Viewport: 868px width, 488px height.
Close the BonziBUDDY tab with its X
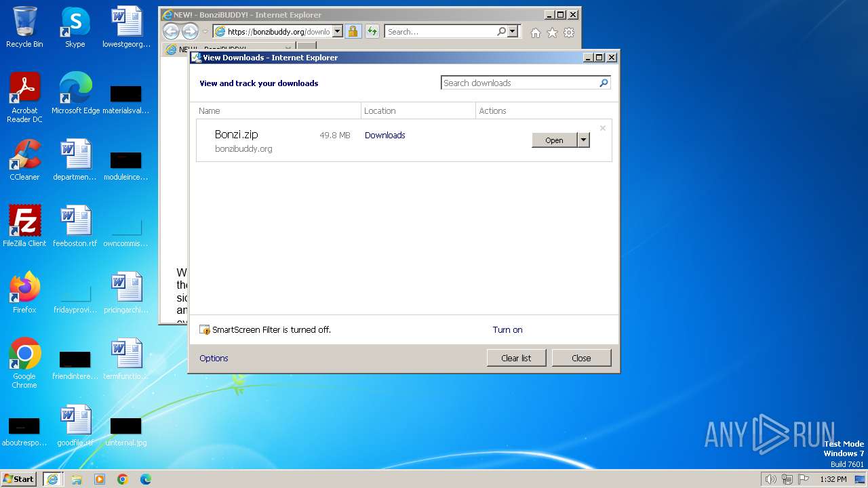pyautogui.click(x=288, y=49)
